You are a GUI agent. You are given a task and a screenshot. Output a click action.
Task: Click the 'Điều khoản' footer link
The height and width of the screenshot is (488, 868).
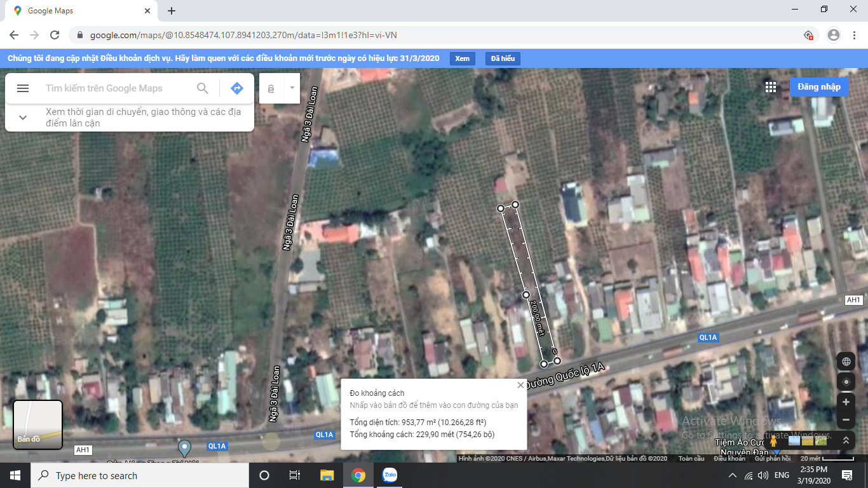(x=729, y=459)
